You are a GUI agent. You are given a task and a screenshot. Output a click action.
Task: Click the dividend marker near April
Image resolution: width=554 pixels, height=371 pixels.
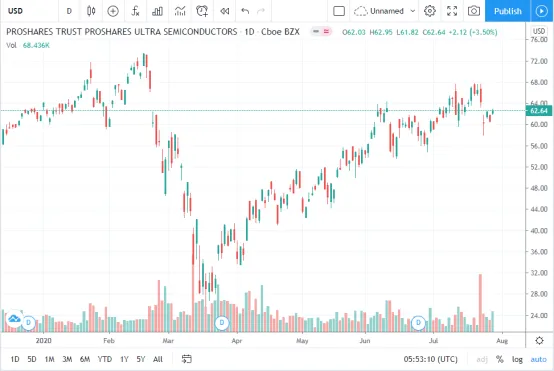coord(222,322)
